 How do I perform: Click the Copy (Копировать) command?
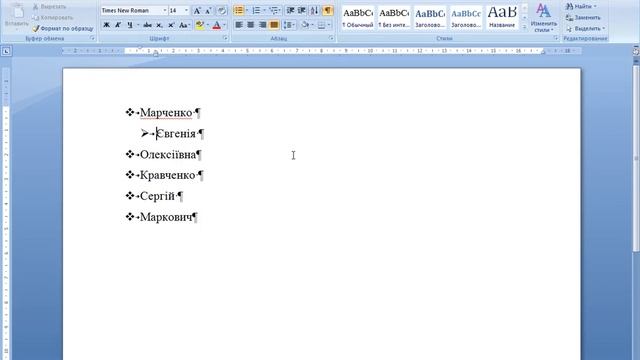coord(53,18)
